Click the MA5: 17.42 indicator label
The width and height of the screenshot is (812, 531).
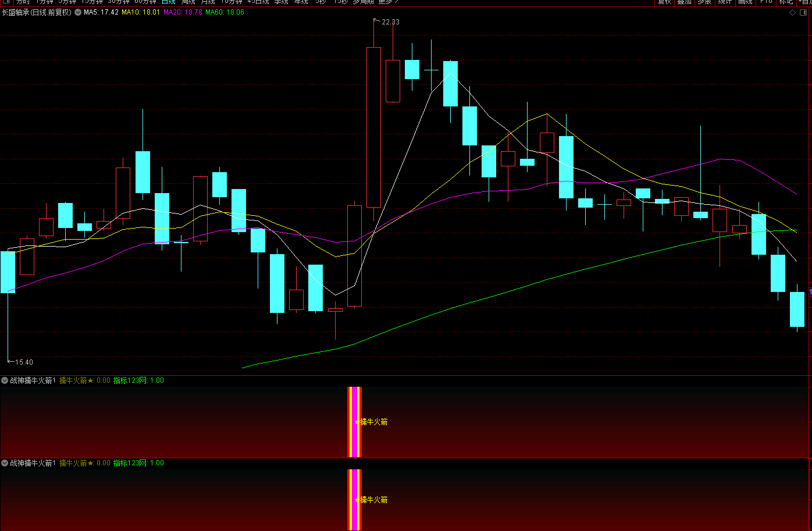[101, 12]
